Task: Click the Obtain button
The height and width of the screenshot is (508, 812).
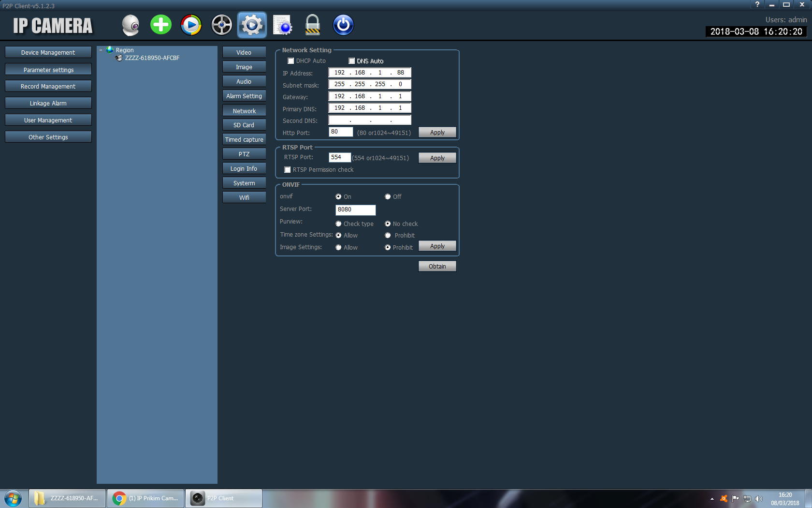Action: click(437, 267)
